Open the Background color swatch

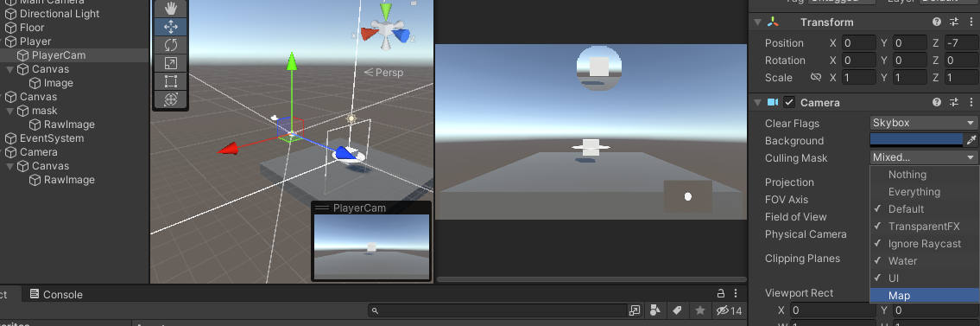[916, 140]
